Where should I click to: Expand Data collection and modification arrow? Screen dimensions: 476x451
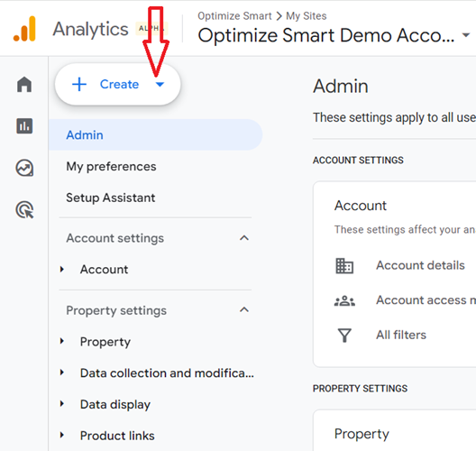click(62, 373)
